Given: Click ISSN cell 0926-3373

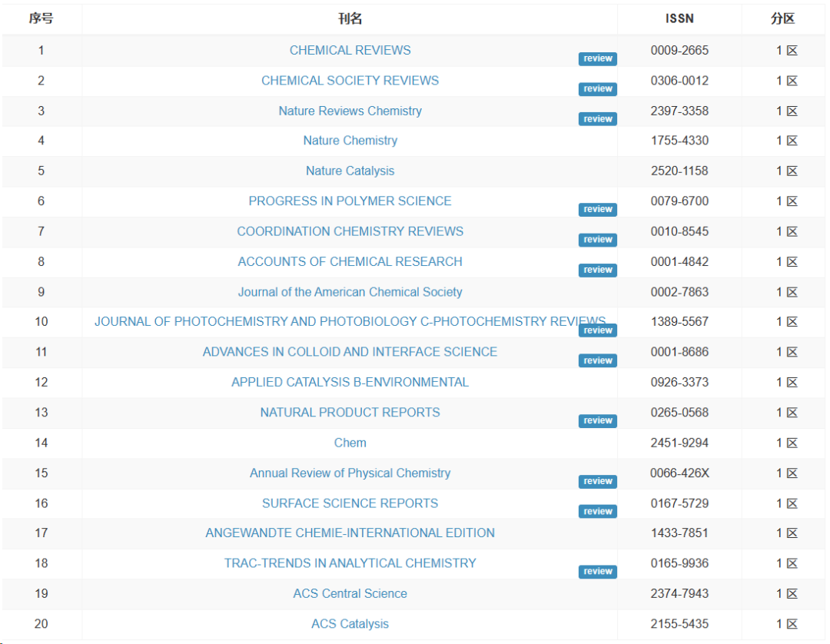Looking at the screenshot, I should pyautogui.click(x=679, y=382).
